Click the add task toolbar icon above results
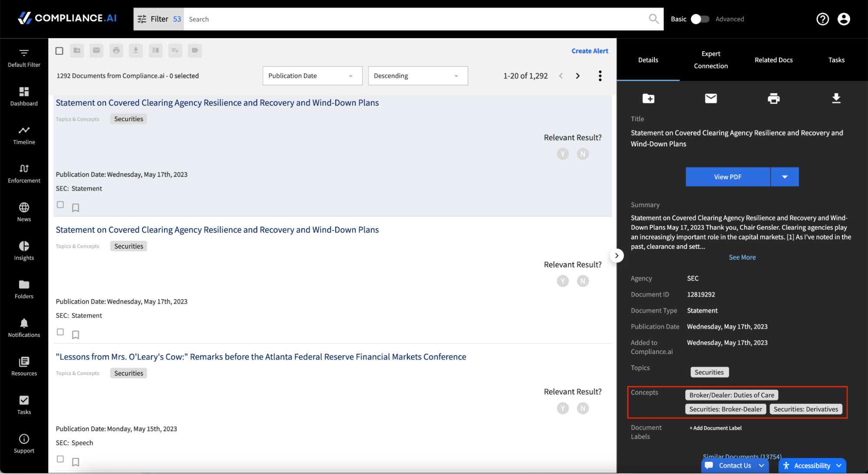The image size is (868, 474). 175,50
